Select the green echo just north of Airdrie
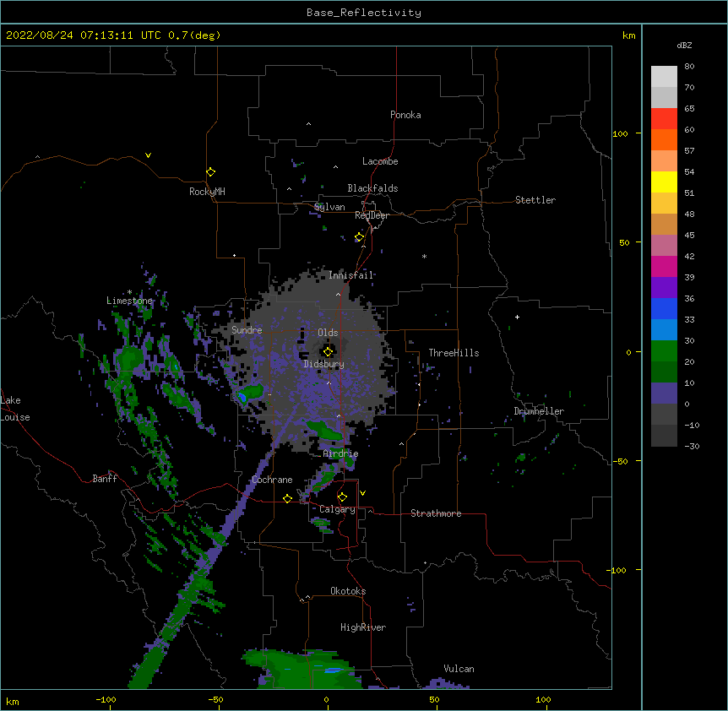This screenshot has height=711, width=728. [x=325, y=431]
